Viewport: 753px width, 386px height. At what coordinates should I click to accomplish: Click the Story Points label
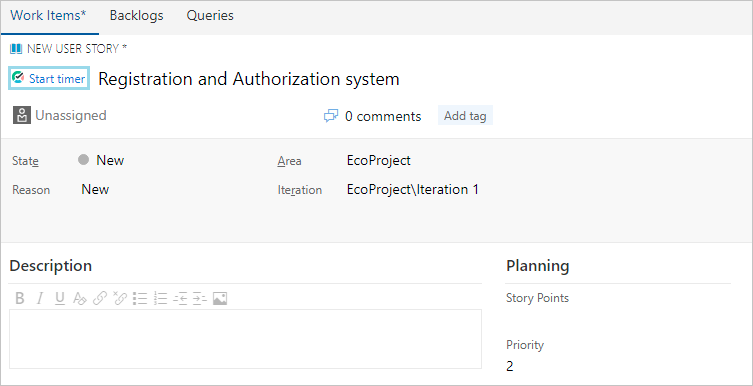(537, 298)
